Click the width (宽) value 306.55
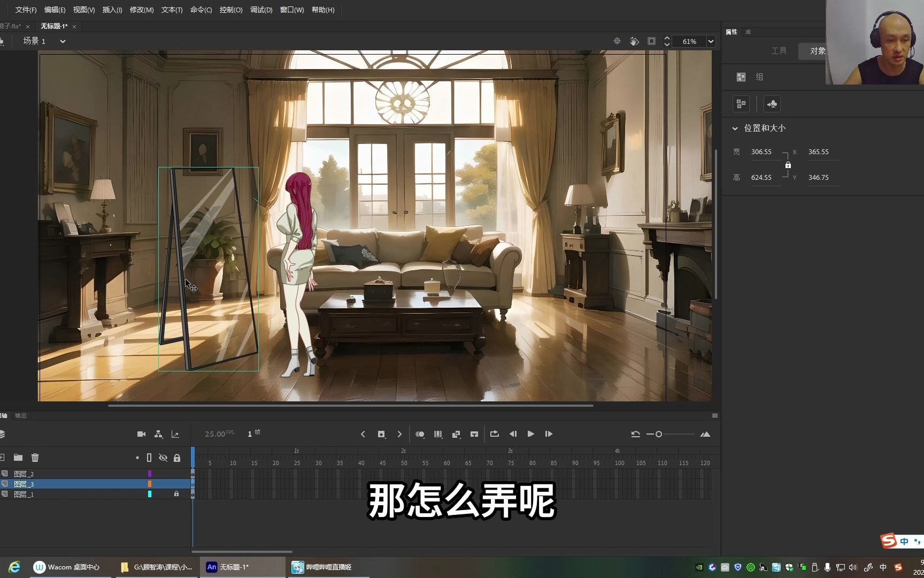924x578 pixels. [761, 152]
